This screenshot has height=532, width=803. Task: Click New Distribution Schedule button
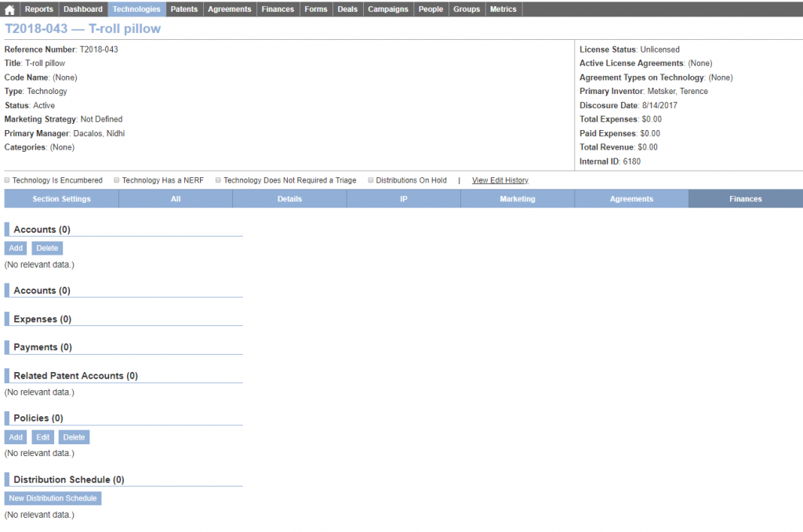53,498
